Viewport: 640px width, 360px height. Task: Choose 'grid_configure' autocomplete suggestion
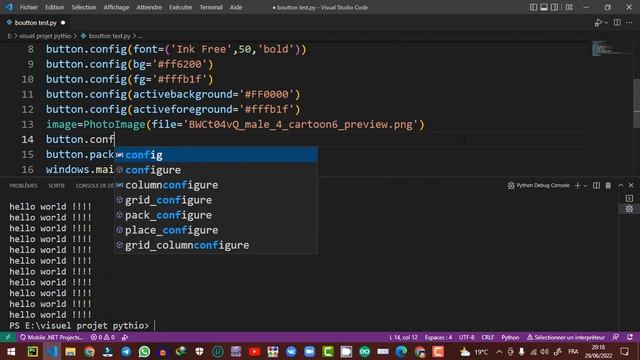pos(216,200)
